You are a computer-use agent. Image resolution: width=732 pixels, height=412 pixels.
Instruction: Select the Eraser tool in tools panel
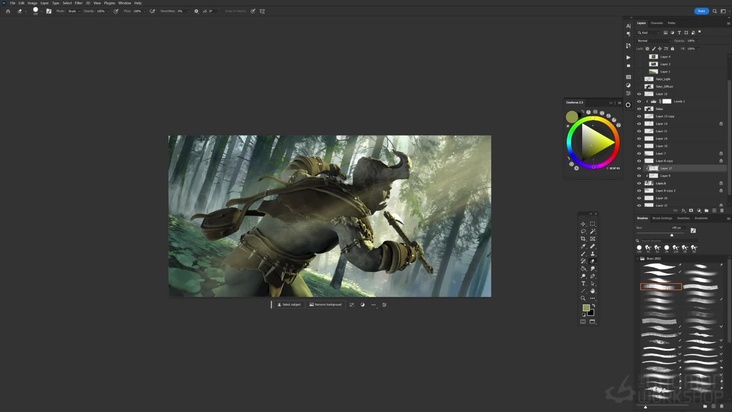[x=592, y=261]
